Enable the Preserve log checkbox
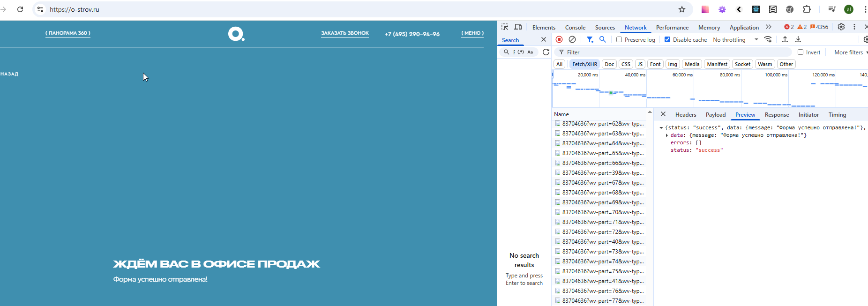Viewport: 868px width, 306px height. [619, 40]
